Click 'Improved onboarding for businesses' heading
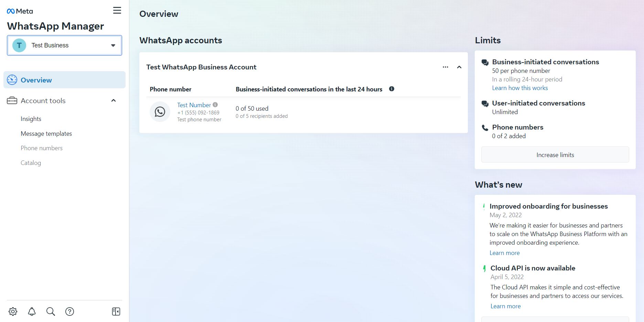 click(549, 206)
